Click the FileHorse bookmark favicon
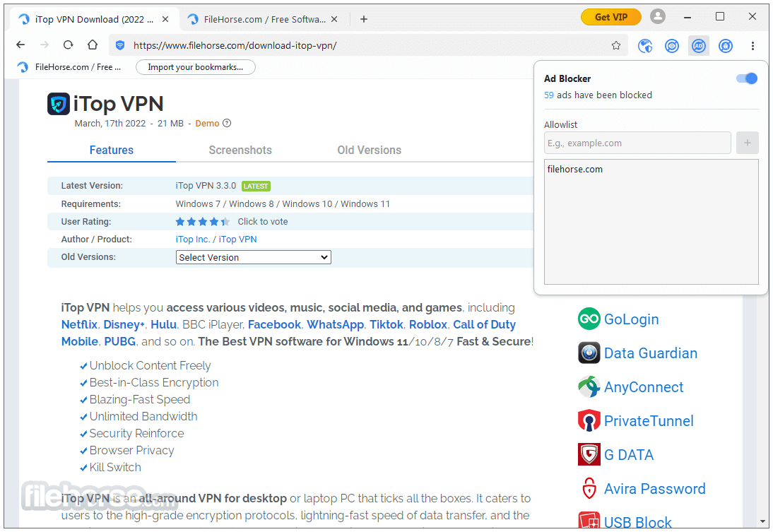The width and height of the screenshot is (773, 532). coord(23,67)
